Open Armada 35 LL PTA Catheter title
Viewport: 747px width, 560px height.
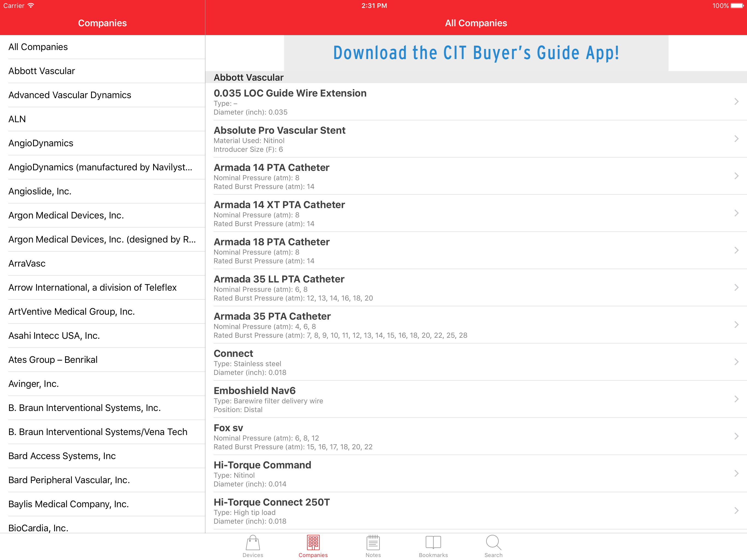point(279,279)
